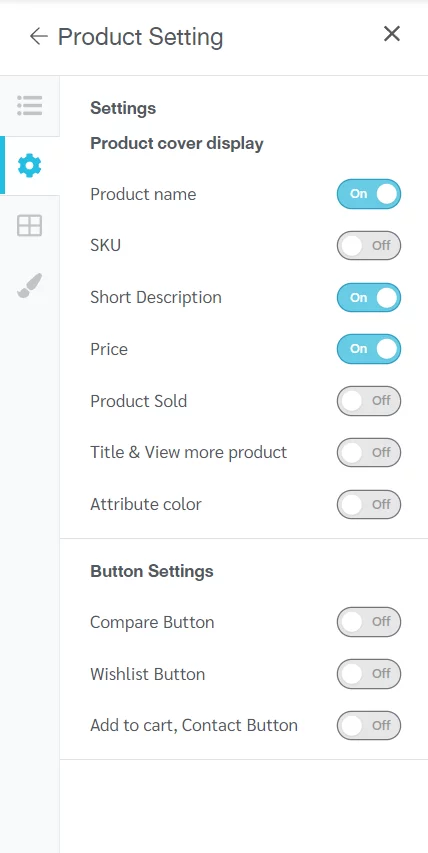Click the Button Settings section heading
Screen dimensions: 428x853
(x=152, y=571)
